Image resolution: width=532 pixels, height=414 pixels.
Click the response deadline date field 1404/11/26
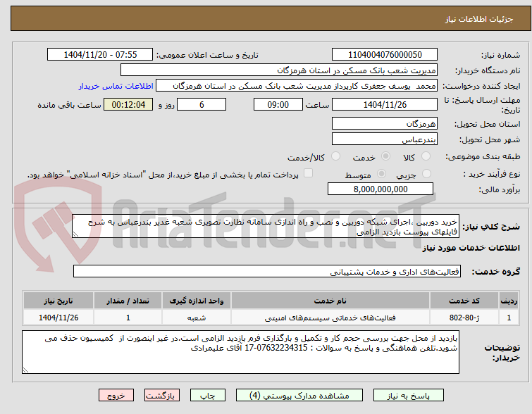(x=385, y=104)
